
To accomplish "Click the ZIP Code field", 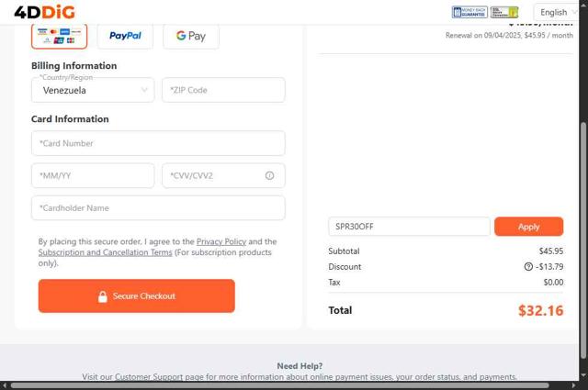I will tap(223, 90).
